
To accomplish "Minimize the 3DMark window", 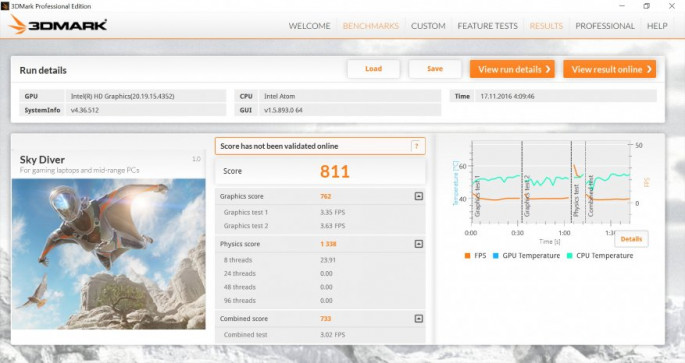I will pyautogui.click(x=622, y=6).
